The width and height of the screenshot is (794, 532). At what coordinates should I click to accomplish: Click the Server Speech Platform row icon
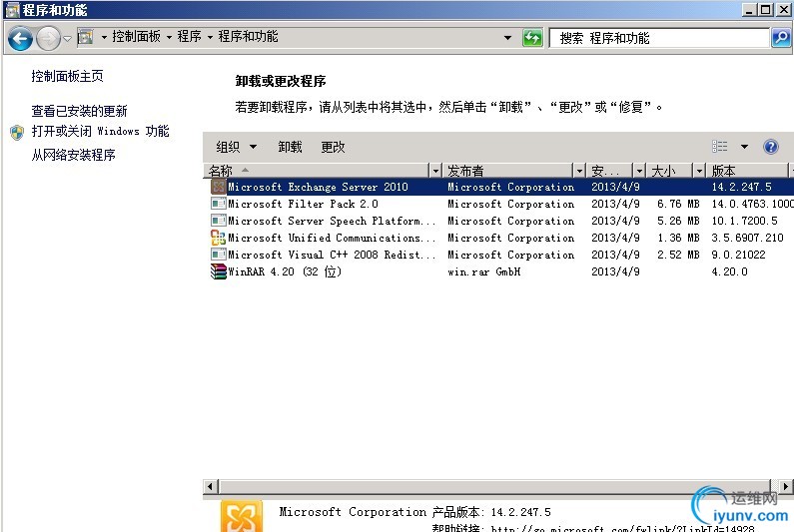click(219, 221)
